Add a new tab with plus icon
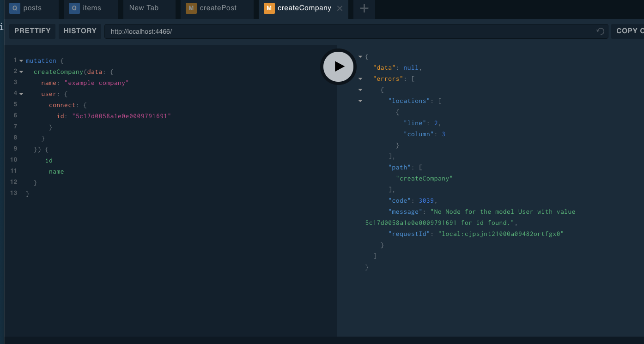The width and height of the screenshot is (644, 344). [364, 8]
